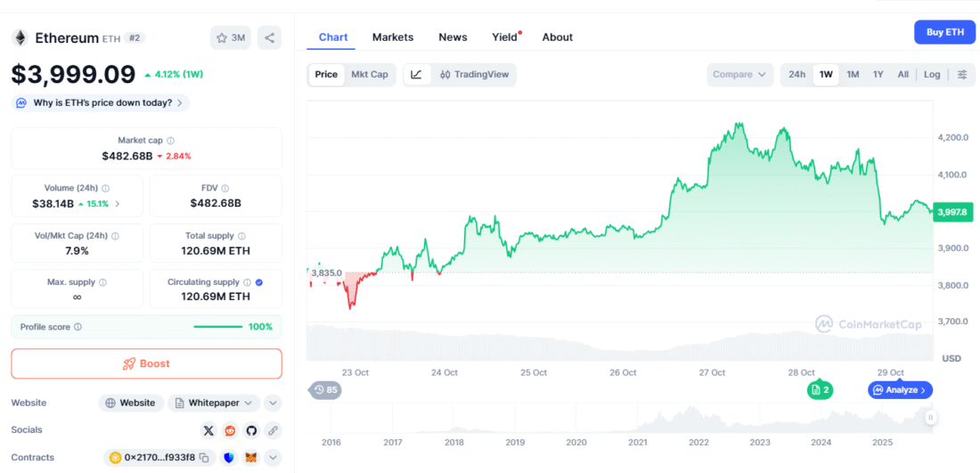This screenshot has width=980, height=473.
Task: Copy the 0x2170 contract address
Action: click(x=204, y=458)
